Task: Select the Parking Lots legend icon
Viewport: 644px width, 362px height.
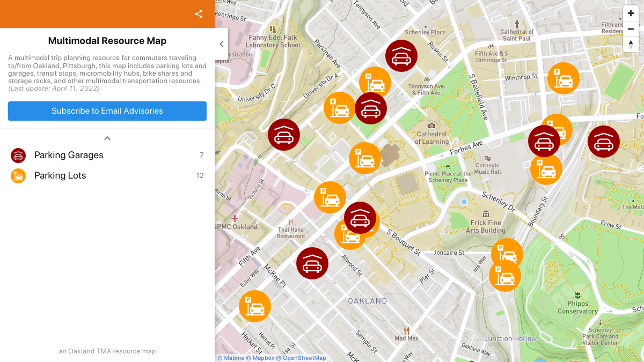Action: pyautogui.click(x=18, y=175)
